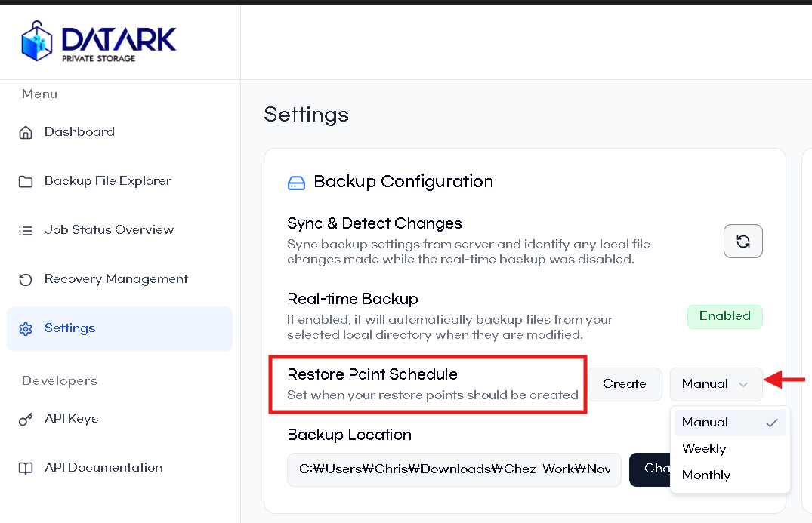Open the Manual schedule dropdown

715,384
